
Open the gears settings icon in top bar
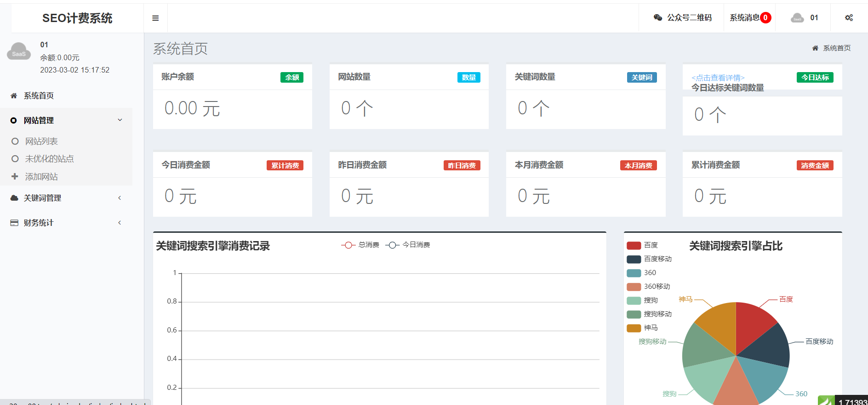coord(849,17)
